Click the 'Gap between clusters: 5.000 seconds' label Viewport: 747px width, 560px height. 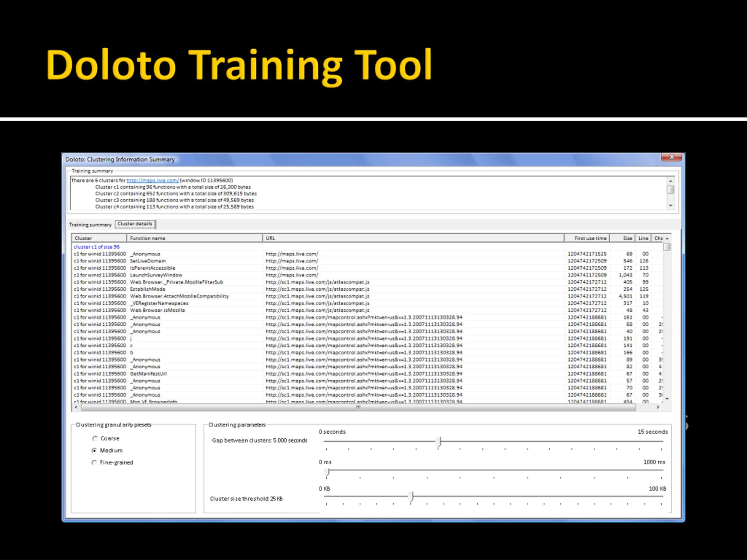coord(259,440)
